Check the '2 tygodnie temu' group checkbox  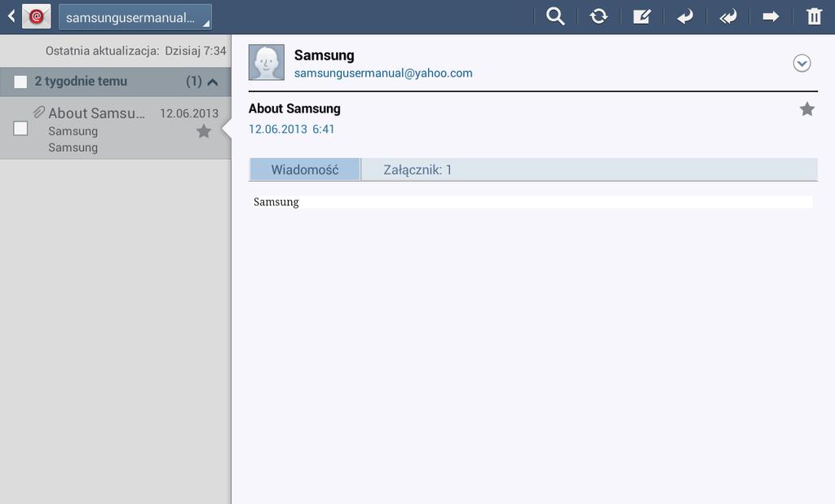pos(20,82)
